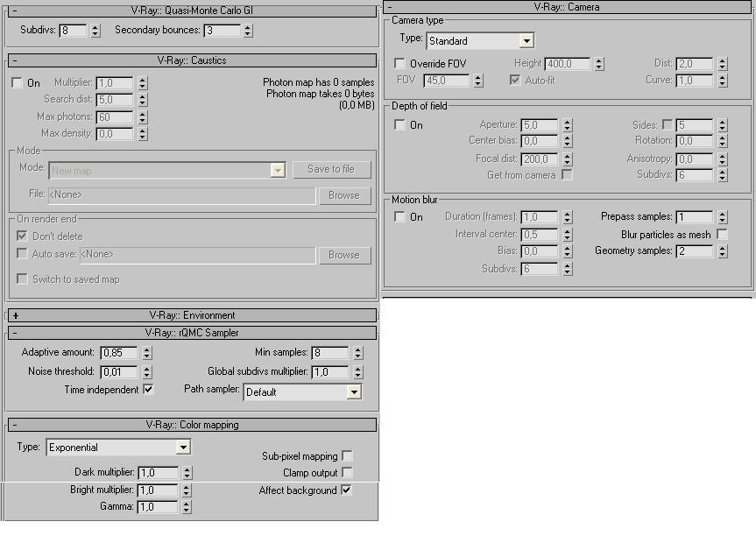Click the Adaptive amount field
Viewport: 756px width, 543px height.
(119, 353)
